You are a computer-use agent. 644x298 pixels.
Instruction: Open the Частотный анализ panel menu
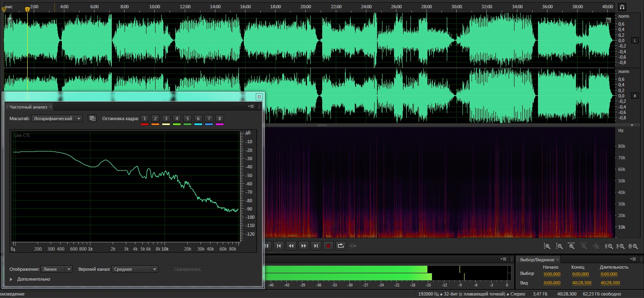tap(251, 106)
